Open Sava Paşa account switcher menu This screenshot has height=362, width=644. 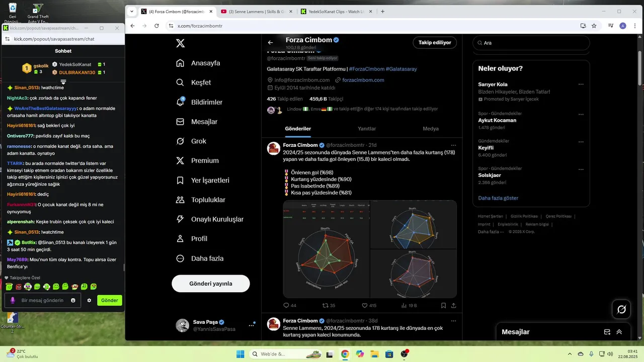[251, 325]
